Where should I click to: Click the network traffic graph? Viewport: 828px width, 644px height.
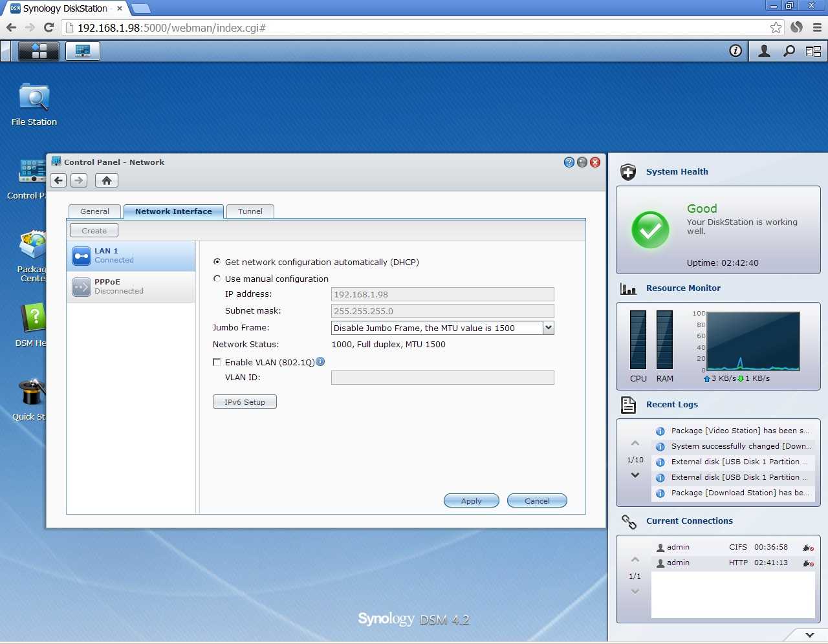754,341
